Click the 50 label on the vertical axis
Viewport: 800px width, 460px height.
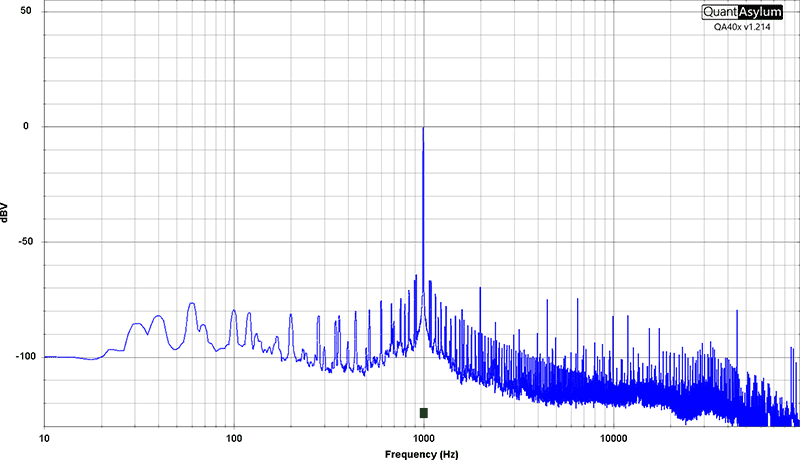point(26,12)
